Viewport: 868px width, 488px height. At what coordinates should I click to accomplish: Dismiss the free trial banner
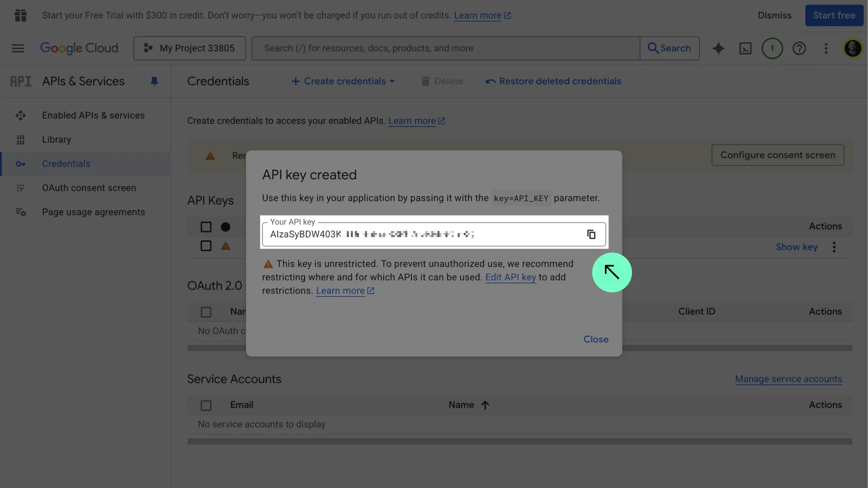[774, 15]
